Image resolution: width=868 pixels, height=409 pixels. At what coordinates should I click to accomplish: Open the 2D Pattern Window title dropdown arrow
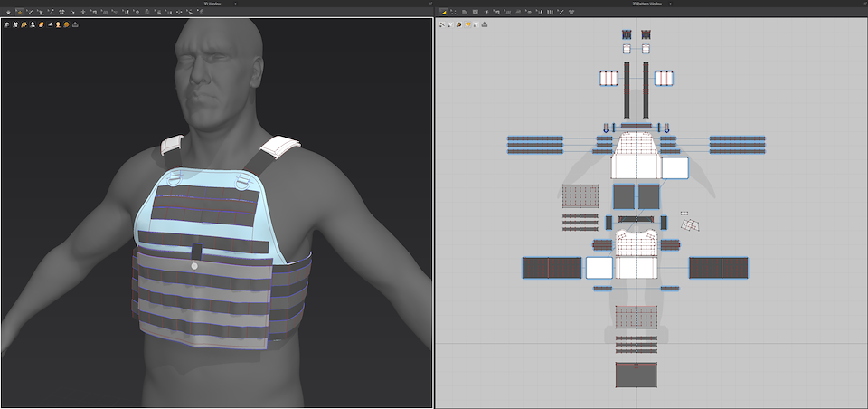[672, 4]
